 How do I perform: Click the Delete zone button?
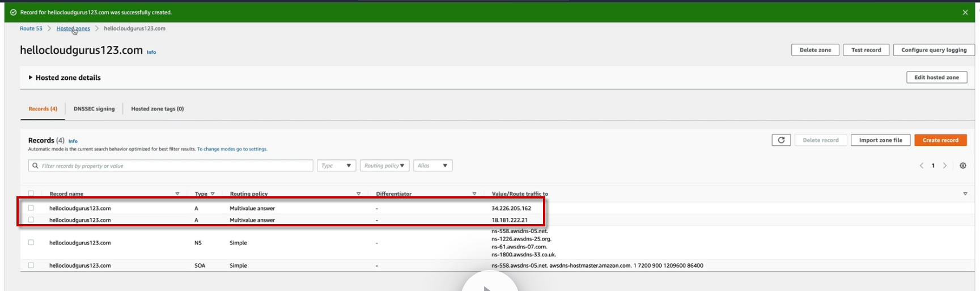click(815, 50)
